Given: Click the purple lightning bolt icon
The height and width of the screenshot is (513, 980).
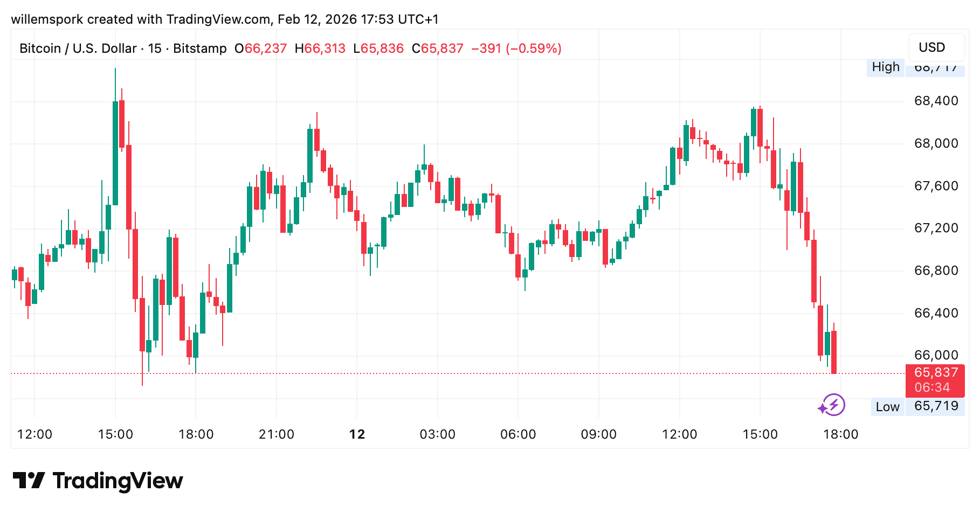Looking at the screenshot, I should [833, 405].
